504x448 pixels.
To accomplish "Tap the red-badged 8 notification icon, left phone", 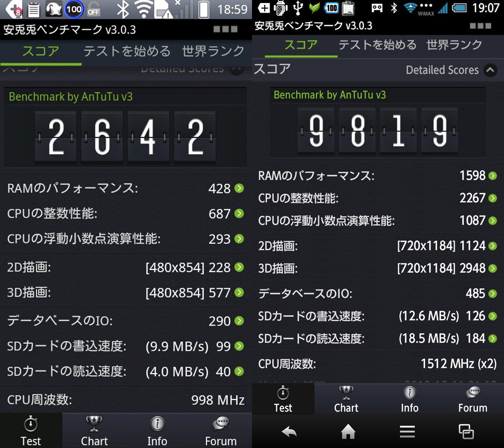I will pos(13,9).
